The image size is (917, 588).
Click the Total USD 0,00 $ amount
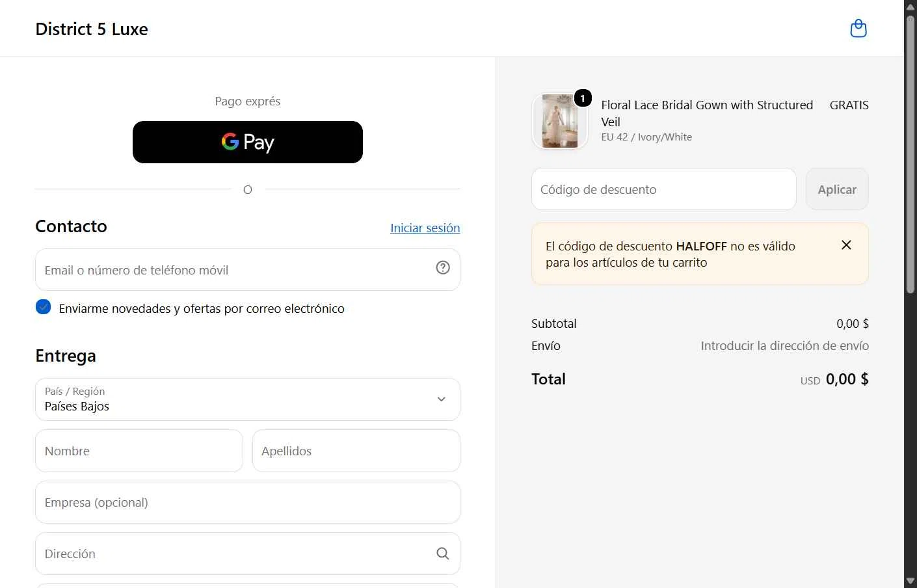[x=834, y=379]
